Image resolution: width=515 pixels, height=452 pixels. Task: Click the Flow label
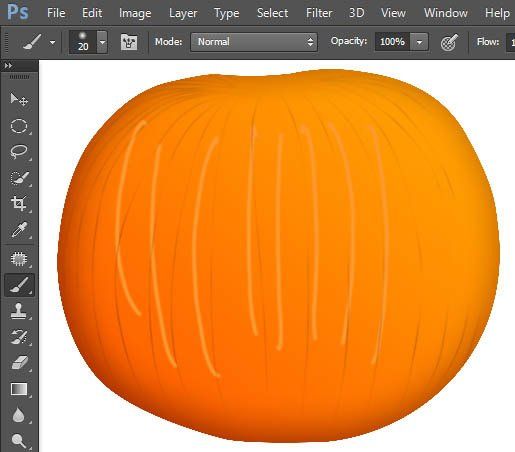click(x=488, y=42)
